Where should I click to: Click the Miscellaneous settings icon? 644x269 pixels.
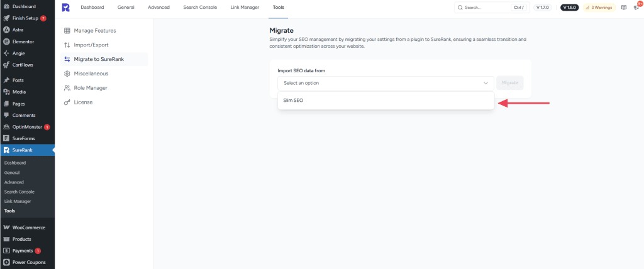(67, 74)
